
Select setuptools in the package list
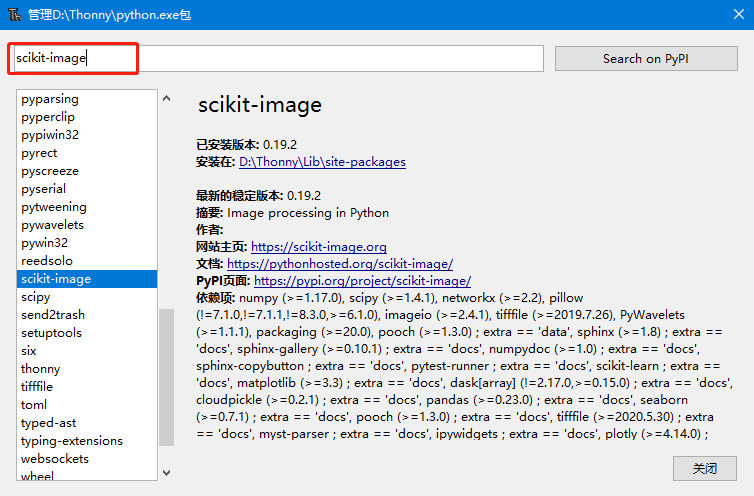pyautogui.click(x=51, y=333)
